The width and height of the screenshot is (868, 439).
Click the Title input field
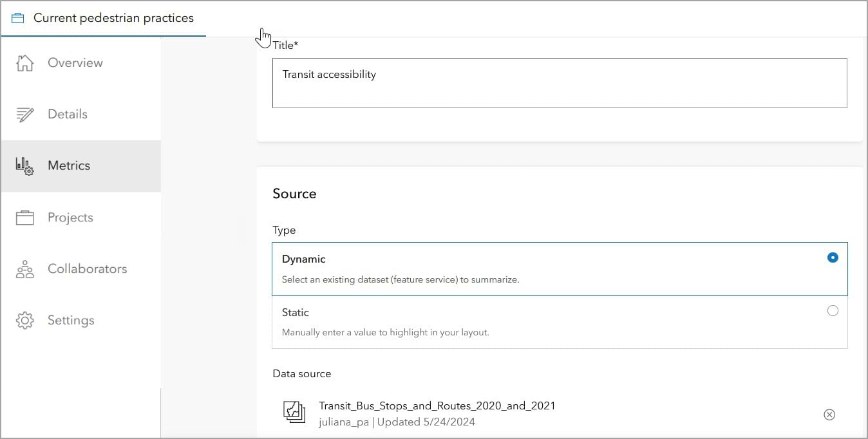(559, 83)
